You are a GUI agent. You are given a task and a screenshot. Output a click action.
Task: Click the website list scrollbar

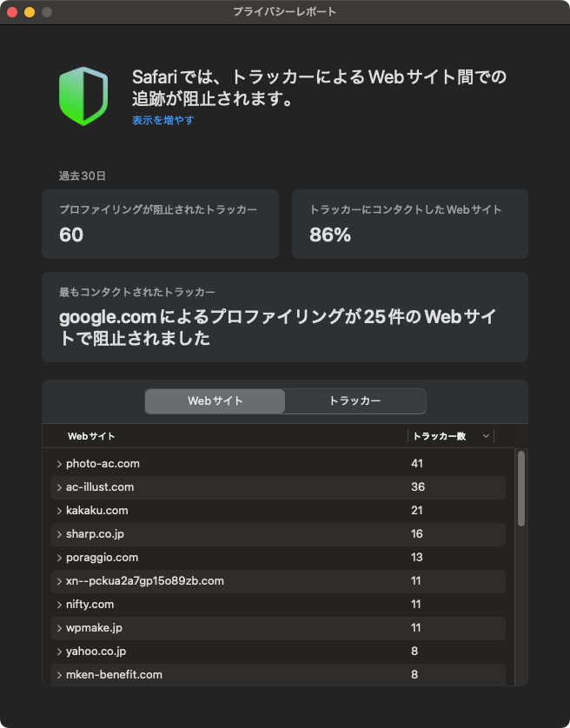pyautogui.click(x=521, y=487)
